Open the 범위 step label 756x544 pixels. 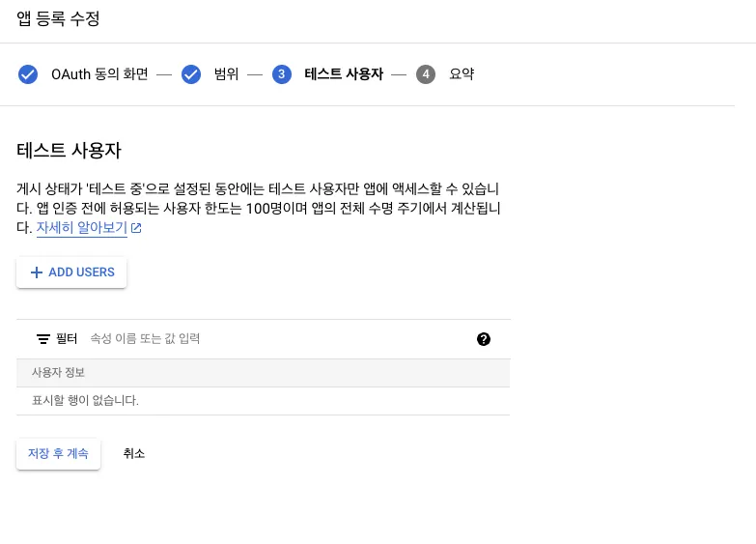(226, 74)
